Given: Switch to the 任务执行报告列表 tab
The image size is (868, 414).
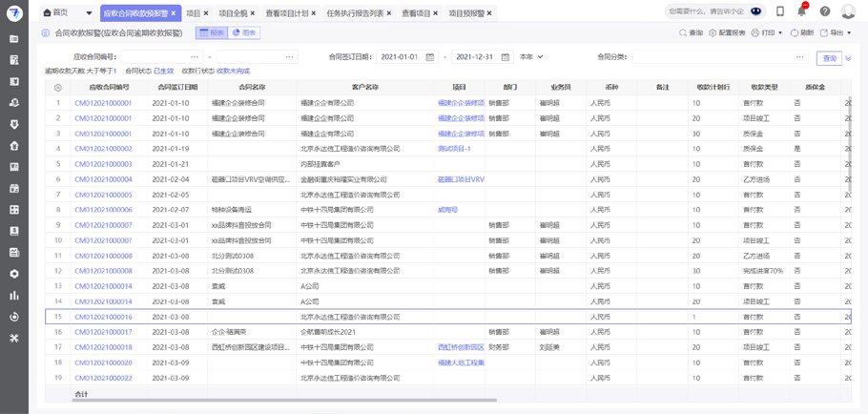Looking at the screenshot, I should click(x=355, y=13).
